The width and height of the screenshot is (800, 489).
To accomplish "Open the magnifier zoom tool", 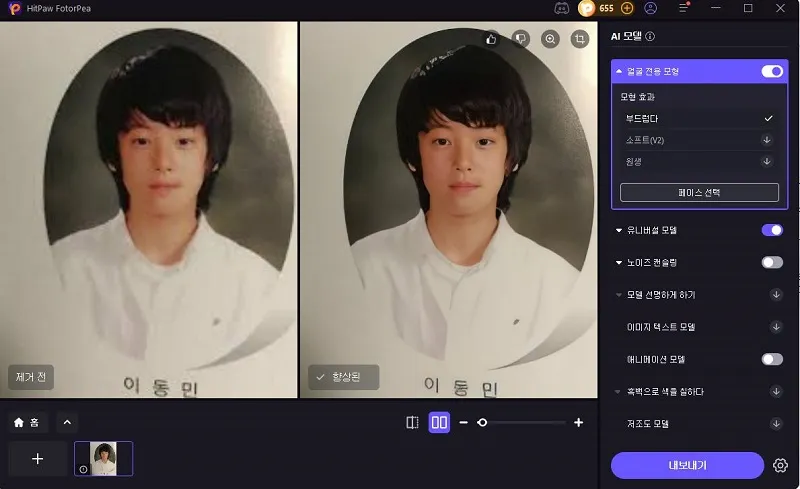I will point(550,39).
